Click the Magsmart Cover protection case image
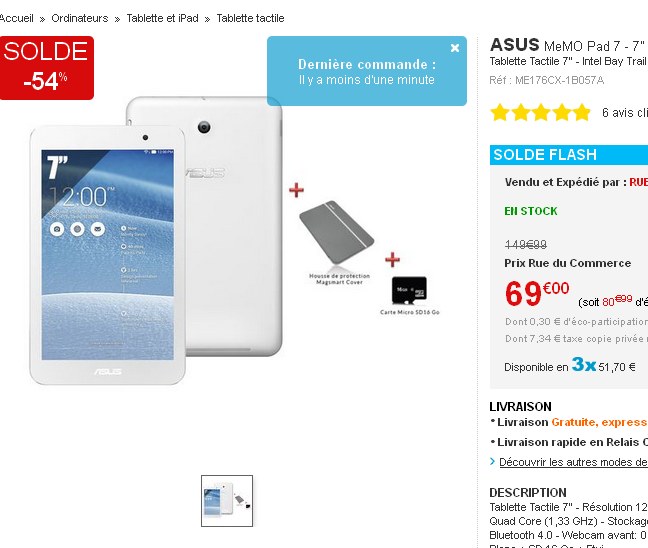648x548 pixels. pyautogui.click(x=337, y=233)
